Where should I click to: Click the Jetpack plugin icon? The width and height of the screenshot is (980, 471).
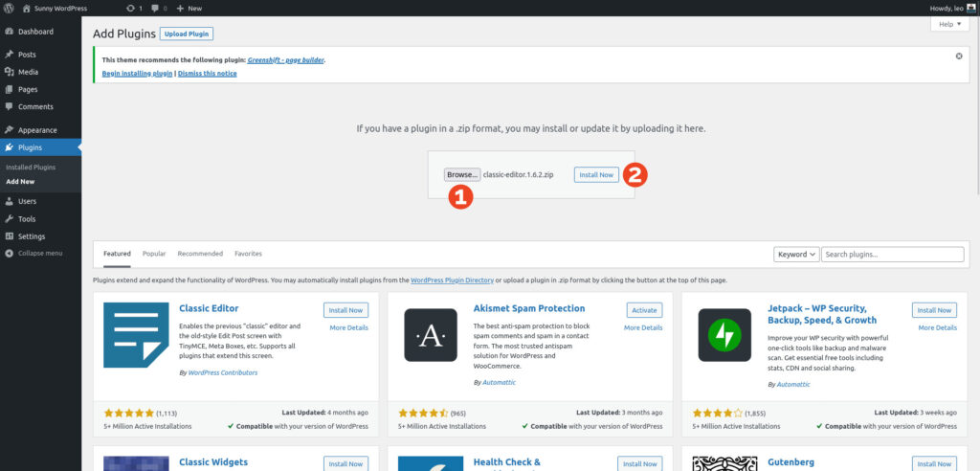[x=724, y=335]
